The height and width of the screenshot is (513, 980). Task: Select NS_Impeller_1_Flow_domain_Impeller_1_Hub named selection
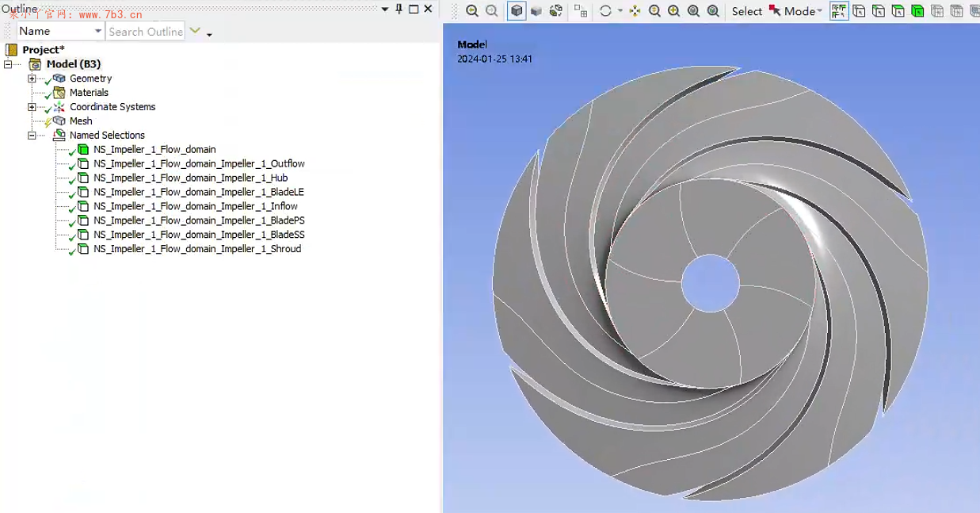click(x=190, y=178)
